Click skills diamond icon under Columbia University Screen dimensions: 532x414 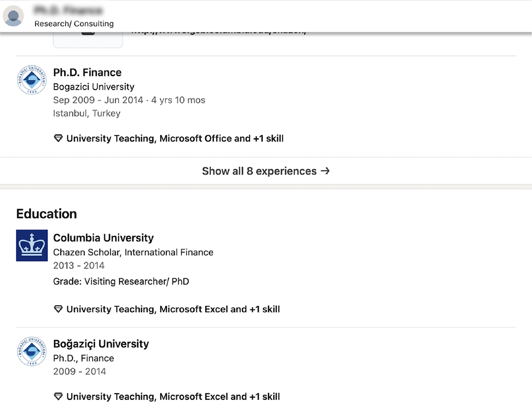pos(58,309)
